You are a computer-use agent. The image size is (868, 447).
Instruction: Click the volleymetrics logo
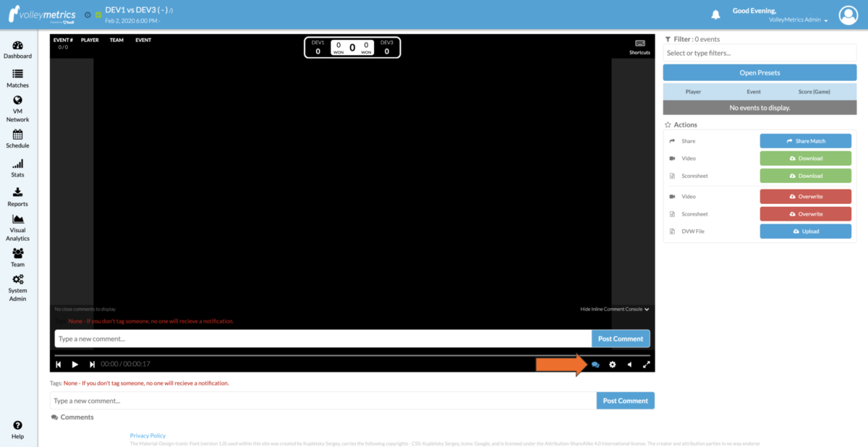42,14
